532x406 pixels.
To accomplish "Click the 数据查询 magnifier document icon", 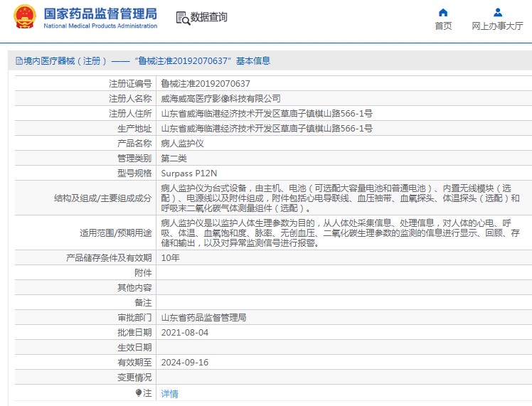I will pos(183,18).
